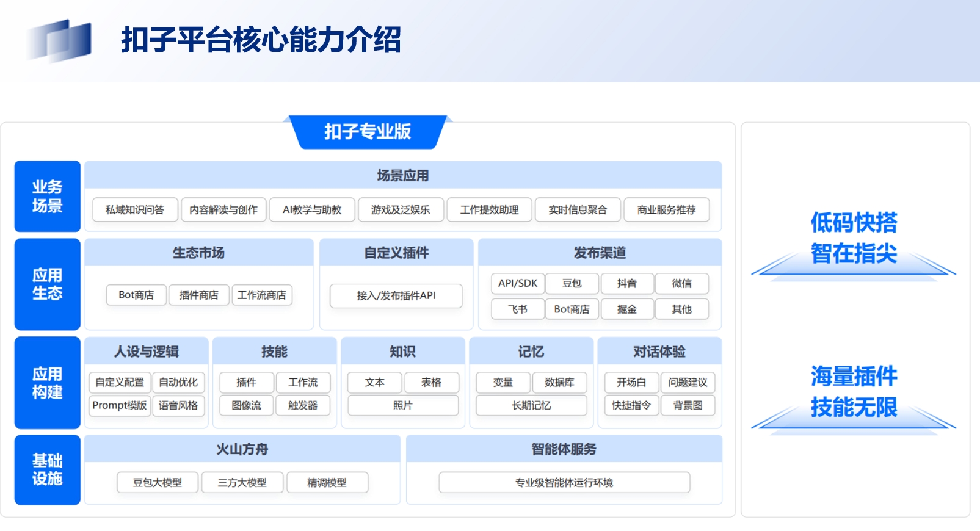
Task: Open the 工作流商店 box
Action: pos(262,295)
